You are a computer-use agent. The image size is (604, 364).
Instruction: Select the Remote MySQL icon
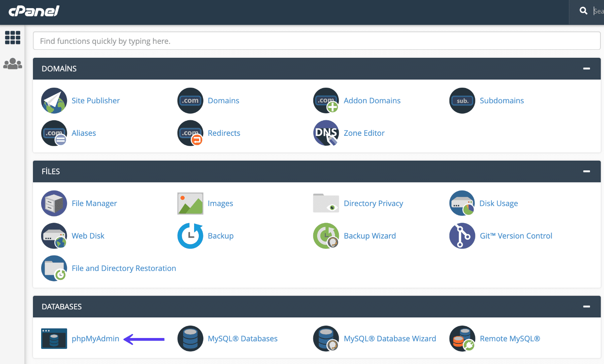tap(462, 338)
